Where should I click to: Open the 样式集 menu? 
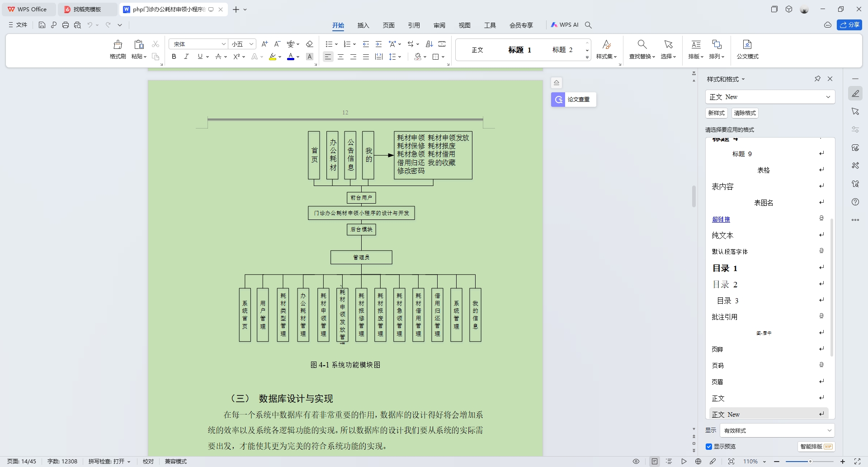[x=607, y=49]
